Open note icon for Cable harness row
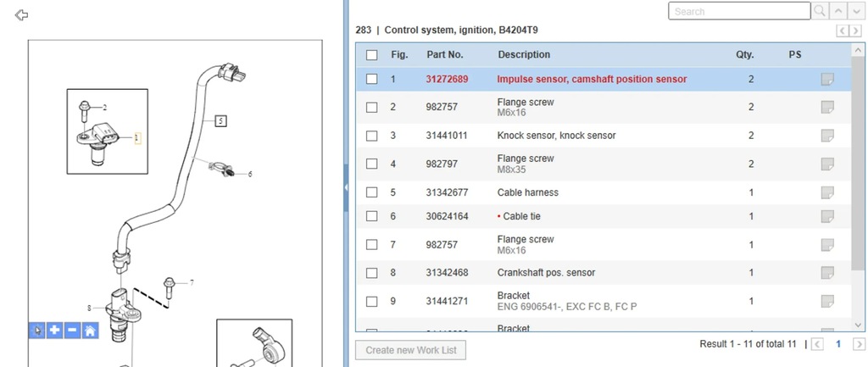 click(827, 192)
